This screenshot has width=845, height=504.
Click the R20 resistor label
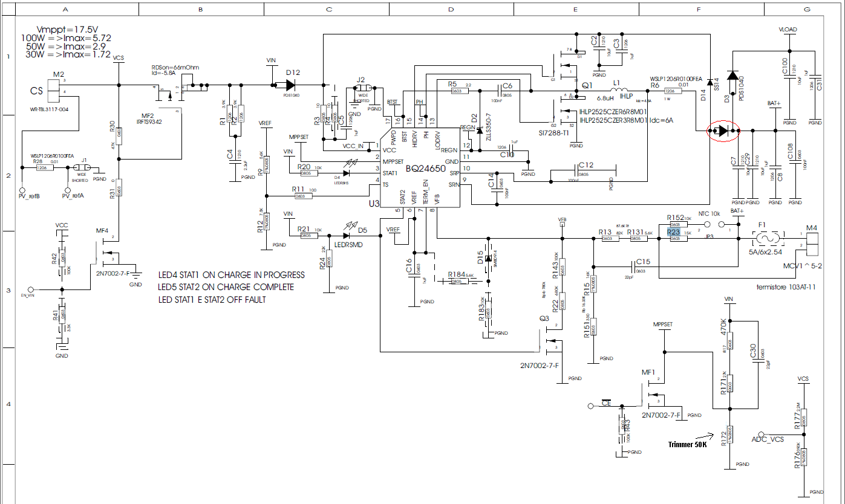[x=304, y=166]
